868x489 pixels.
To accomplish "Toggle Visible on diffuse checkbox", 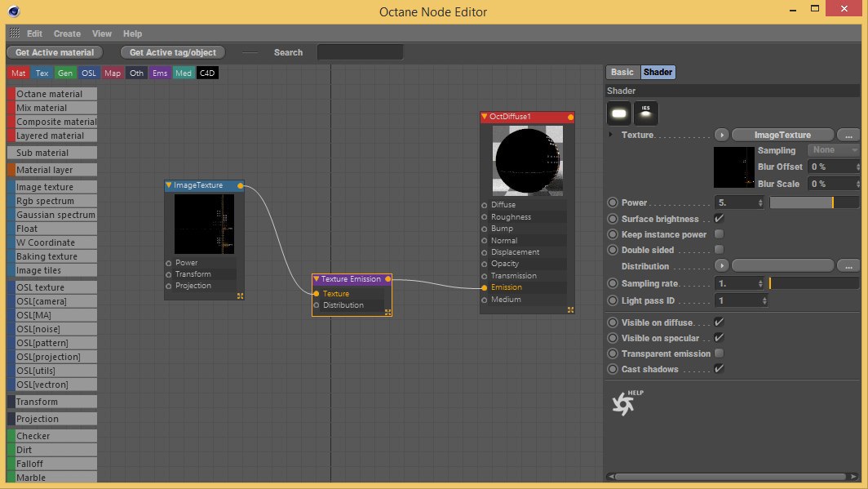I will [719, 322].
